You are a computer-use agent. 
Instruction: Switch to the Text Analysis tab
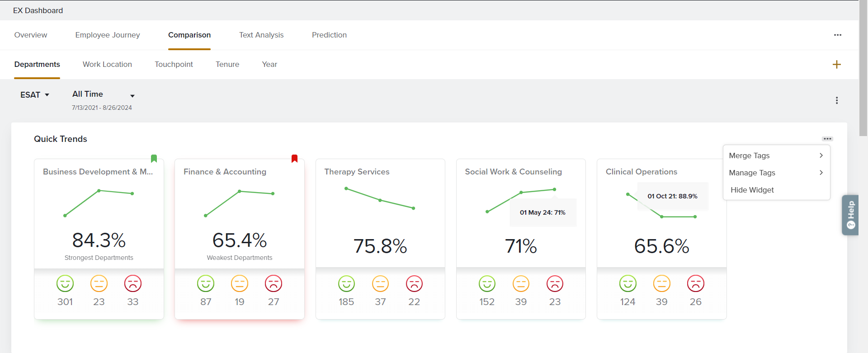pos(261,35)
